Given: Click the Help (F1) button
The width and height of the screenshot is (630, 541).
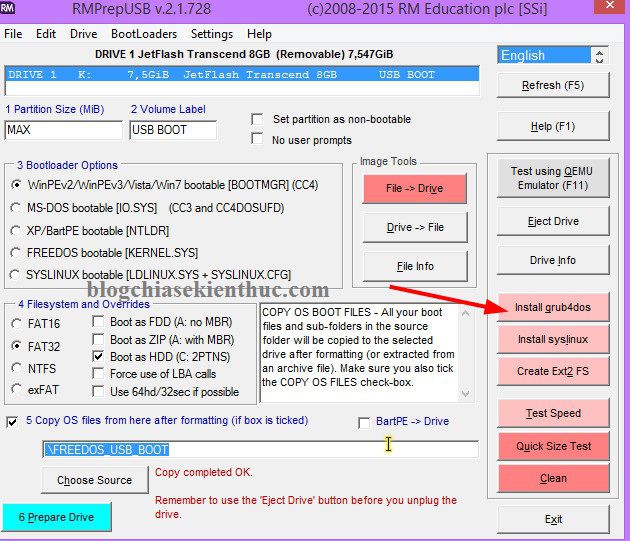Looking at the screenshot, I should [x=553, y=126].
